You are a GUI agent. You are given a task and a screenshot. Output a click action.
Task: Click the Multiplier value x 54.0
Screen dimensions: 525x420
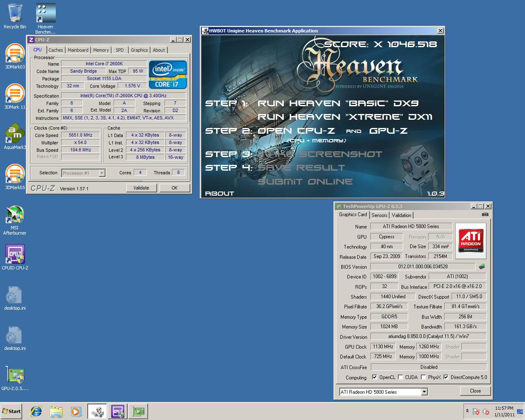[80, 142]
